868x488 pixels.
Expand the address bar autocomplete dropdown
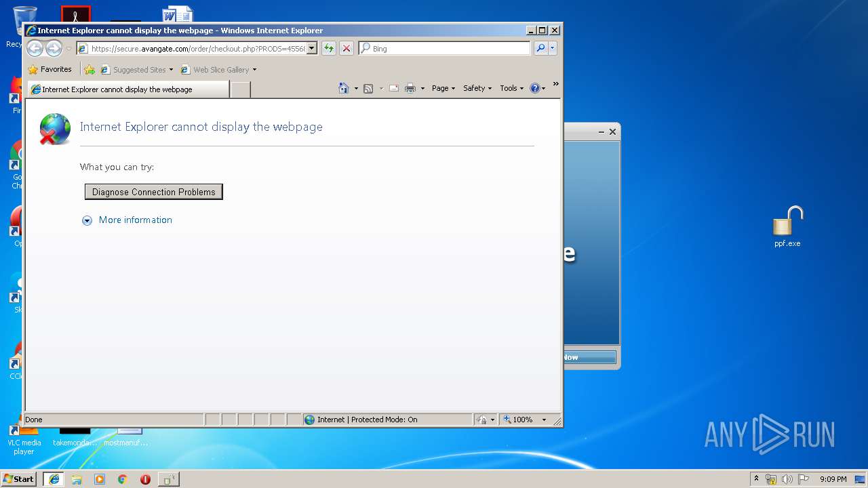(312, 48)
